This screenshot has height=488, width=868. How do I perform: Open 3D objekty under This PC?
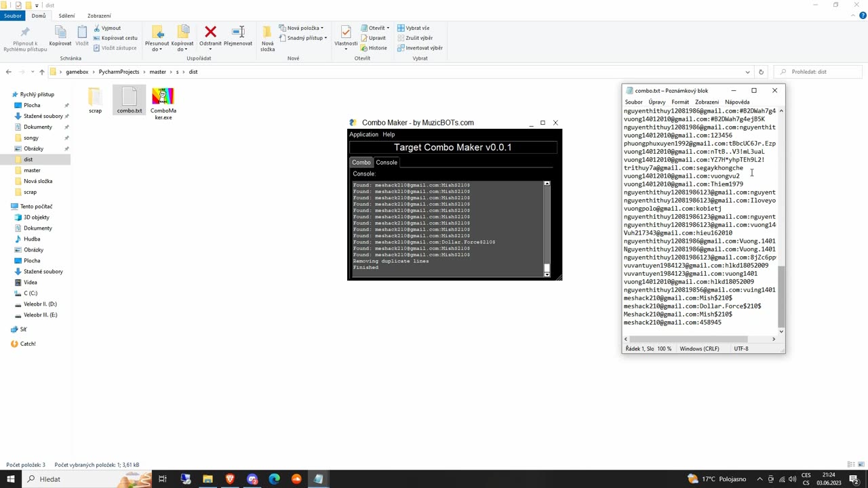click(x=36, y=217)
